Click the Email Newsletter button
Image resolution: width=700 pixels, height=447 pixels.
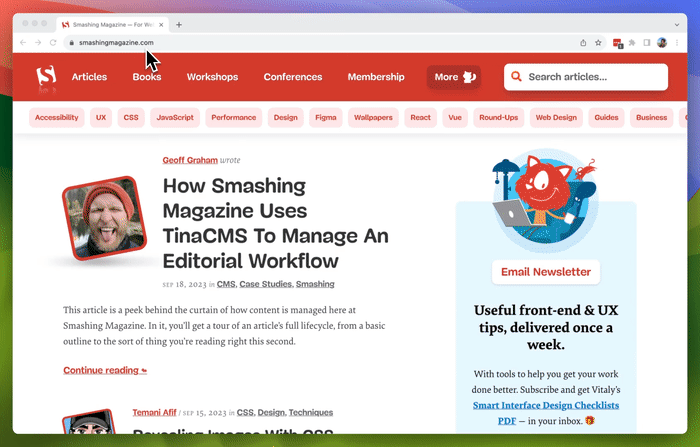pyautogui.click(x=546, y=272)
